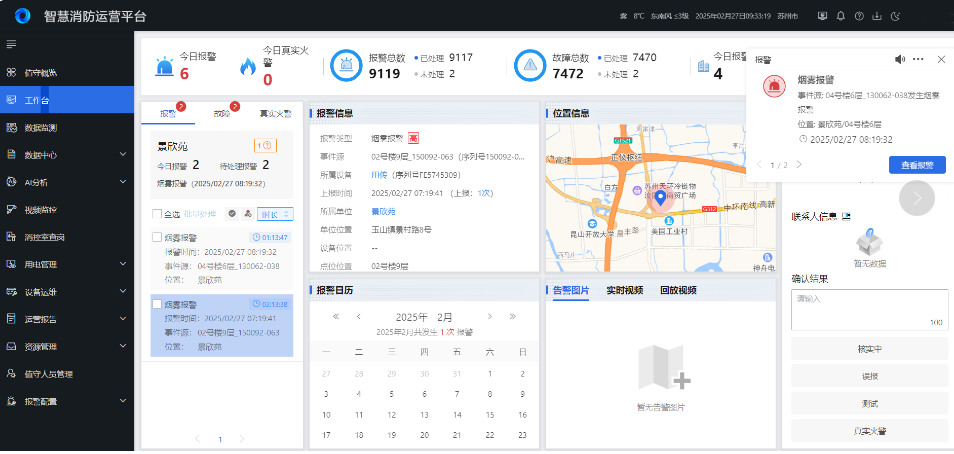Expand the 数据中心 sidebar menu
Image resolution: width=954 pixels, height=454 pixels.
point(122,155)
